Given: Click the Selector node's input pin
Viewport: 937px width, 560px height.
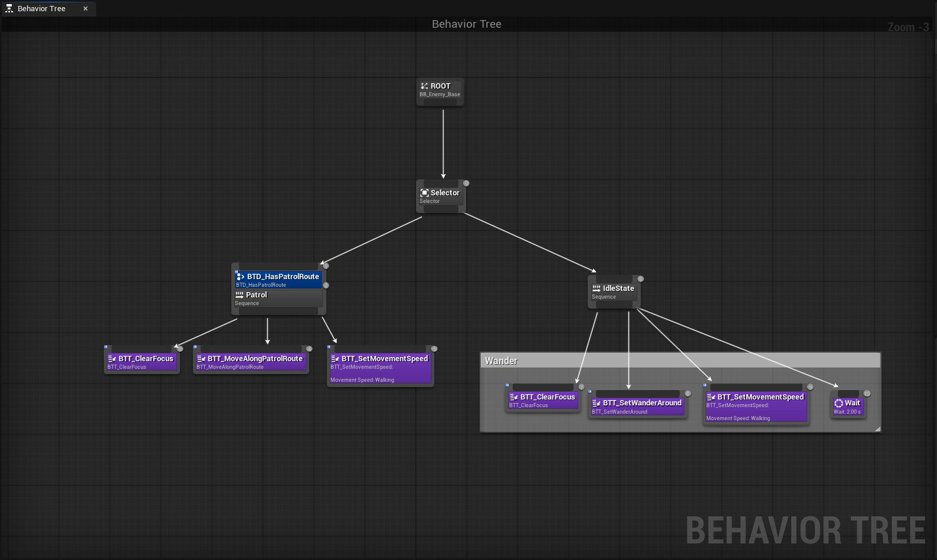Looking at the screenshot, I should coord(440,184).
